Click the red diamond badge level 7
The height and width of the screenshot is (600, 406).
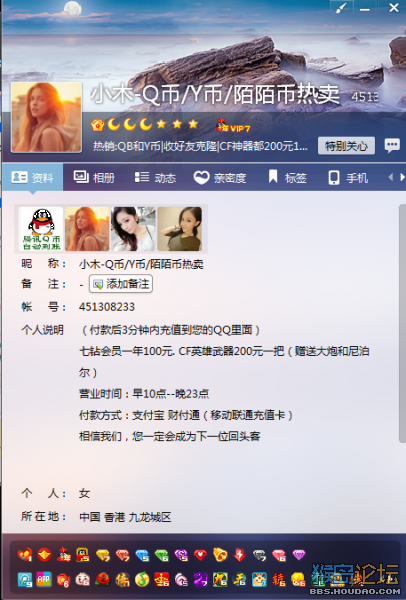point(122,555)
